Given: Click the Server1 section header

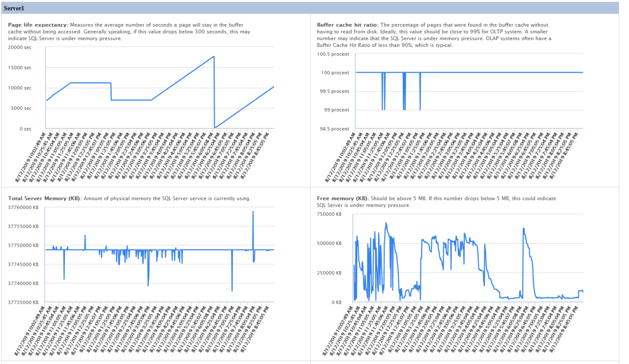Looking at the screenshot, I should click(x=14, y=8).
